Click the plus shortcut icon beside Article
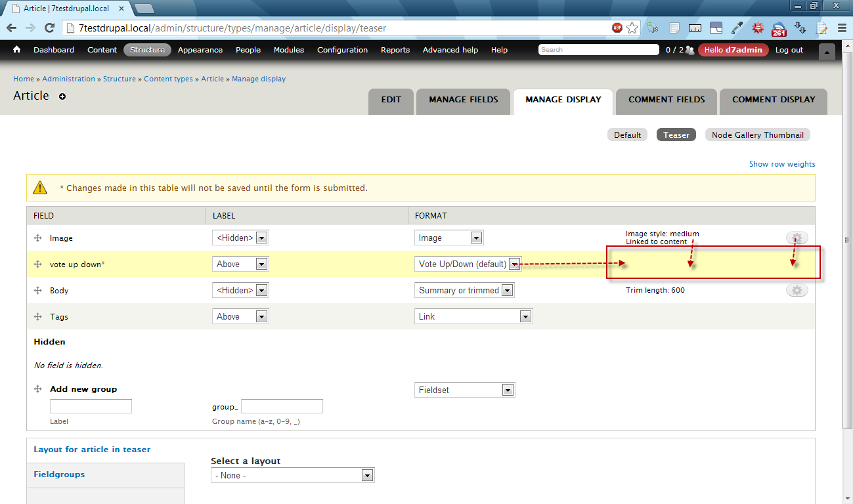The width and height of the screenshot is (853, 504). coord(62,96)
